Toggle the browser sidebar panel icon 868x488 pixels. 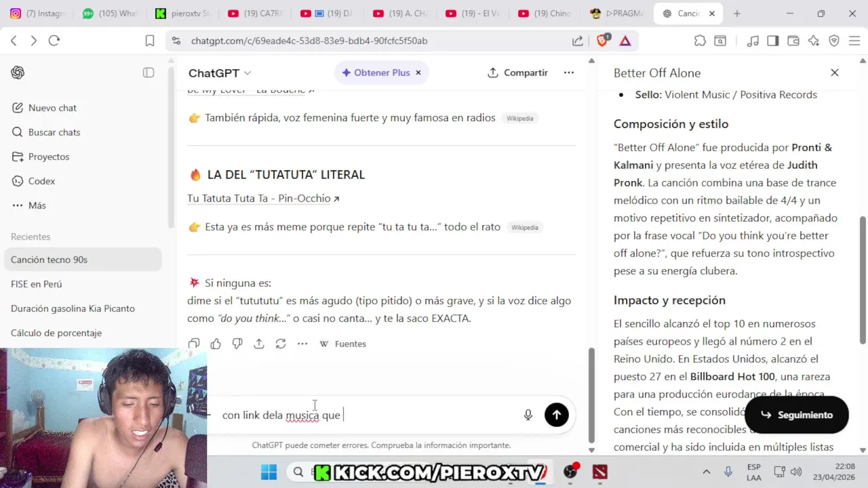coord(773,41)
